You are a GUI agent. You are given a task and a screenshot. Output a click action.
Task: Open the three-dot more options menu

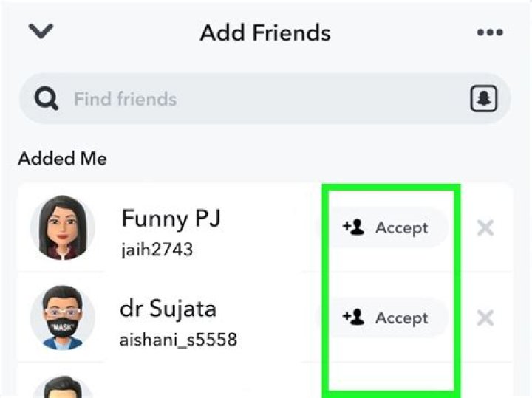pyautogui.click(x=489, y=33)
